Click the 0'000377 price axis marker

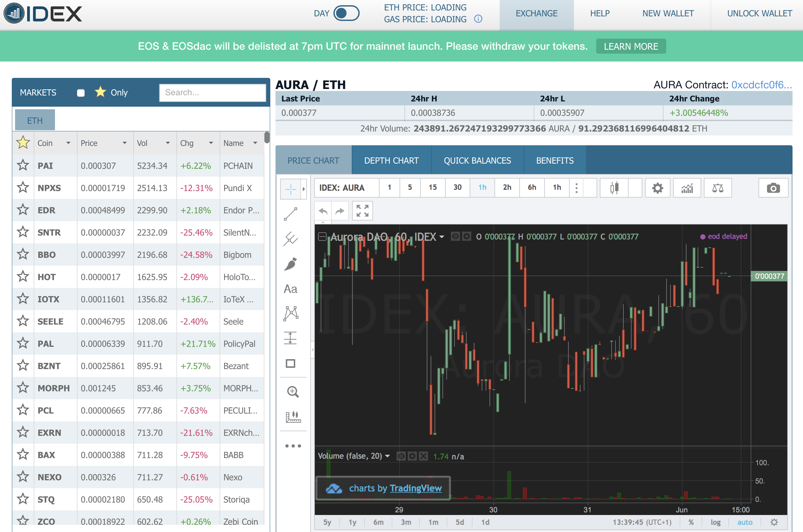769,276
